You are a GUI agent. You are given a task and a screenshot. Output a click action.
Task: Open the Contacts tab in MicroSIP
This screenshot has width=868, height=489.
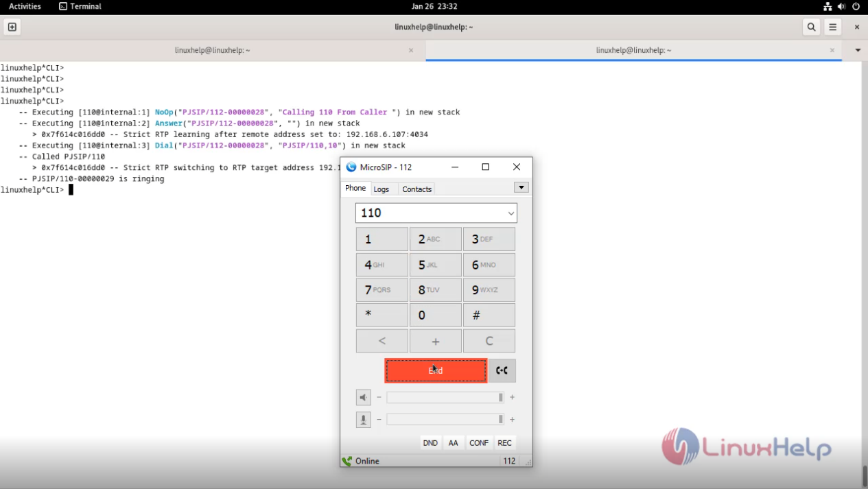[417, 189]
